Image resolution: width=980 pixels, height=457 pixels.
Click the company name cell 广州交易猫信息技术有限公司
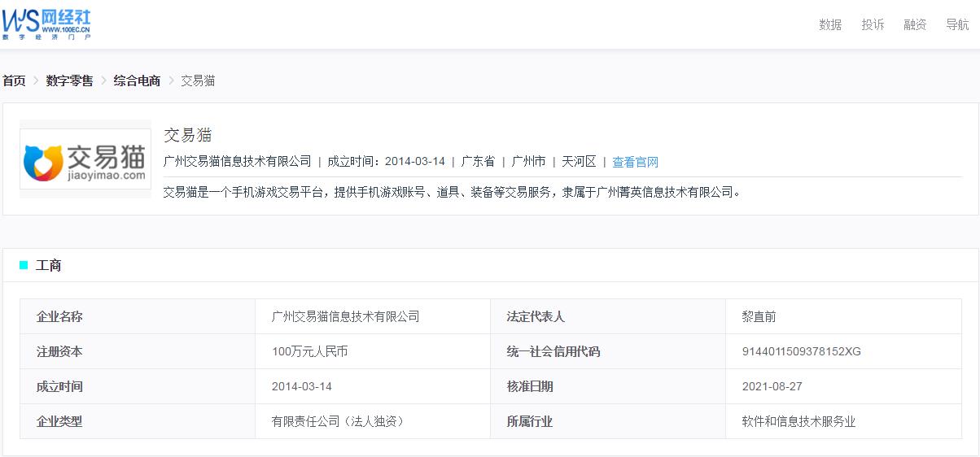[x=345, y=316]
